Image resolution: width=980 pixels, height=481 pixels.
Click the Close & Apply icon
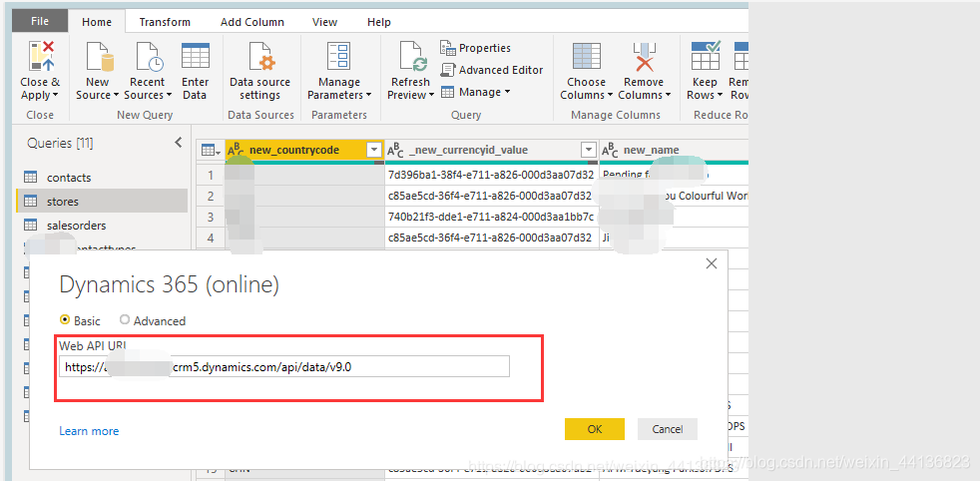click(41, 56)
